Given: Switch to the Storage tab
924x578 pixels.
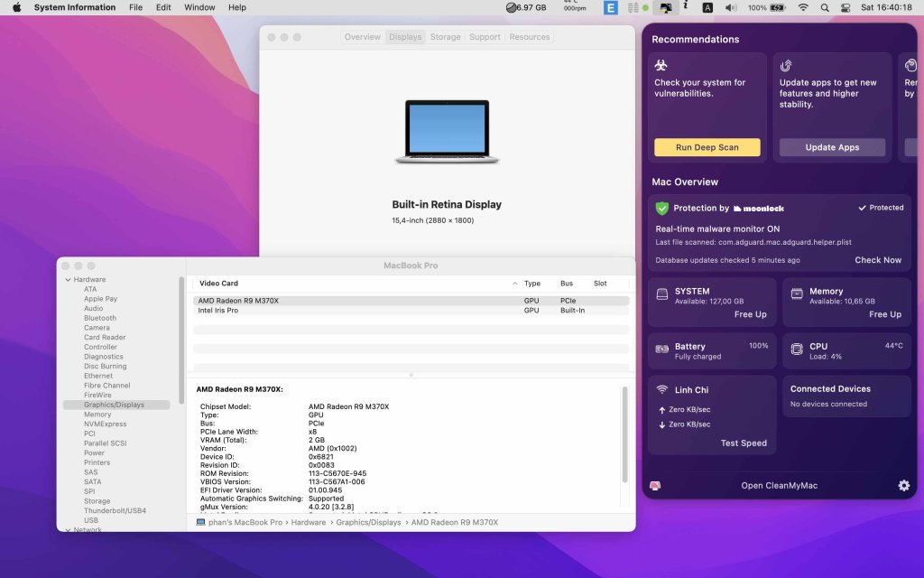Looking at the screenshot, I should pos(445,36).
